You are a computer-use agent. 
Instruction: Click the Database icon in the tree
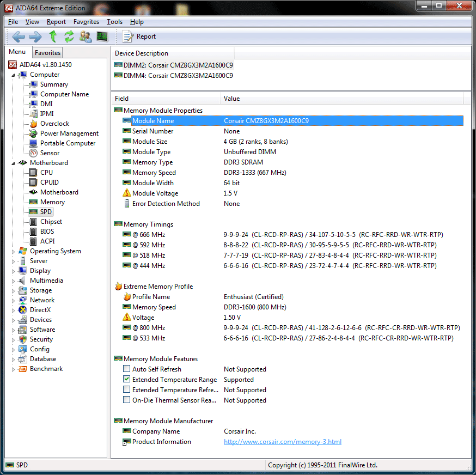pos(23,359)
